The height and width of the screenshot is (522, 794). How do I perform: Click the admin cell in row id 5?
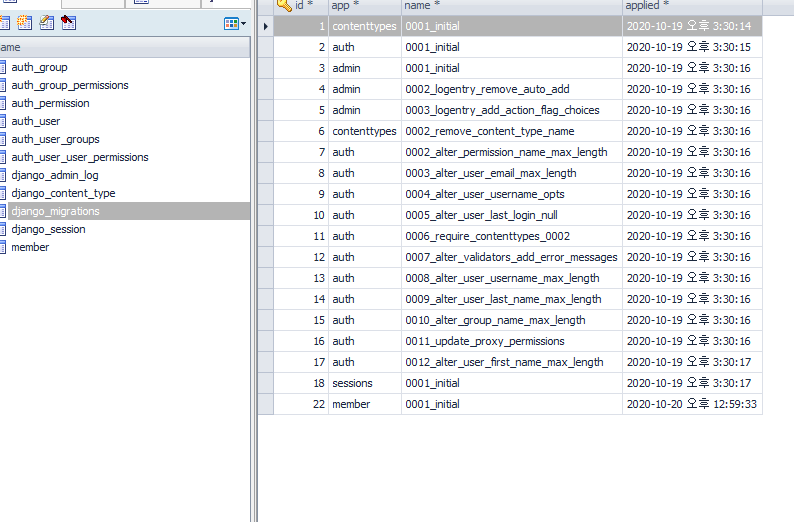click(365, 110)
